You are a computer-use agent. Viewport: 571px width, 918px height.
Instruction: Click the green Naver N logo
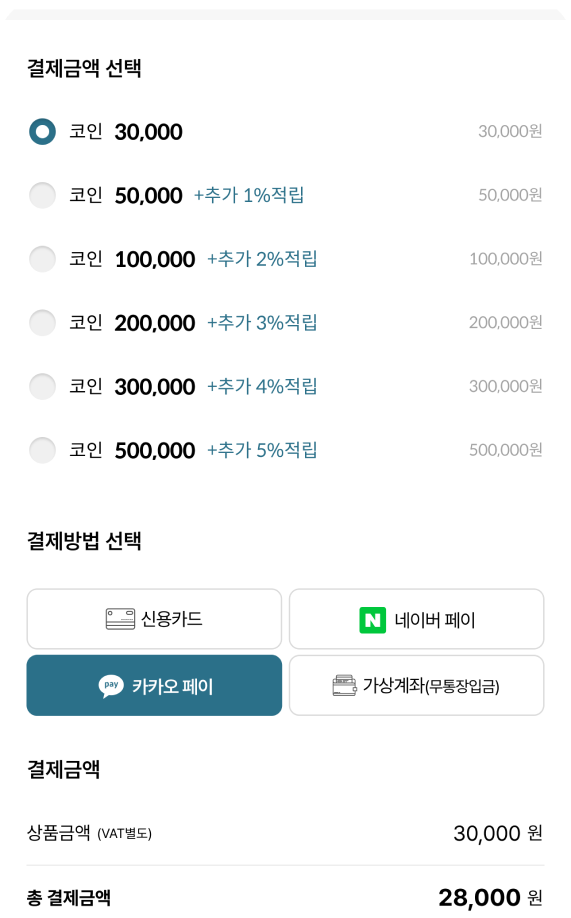click(x=372, y=620)
